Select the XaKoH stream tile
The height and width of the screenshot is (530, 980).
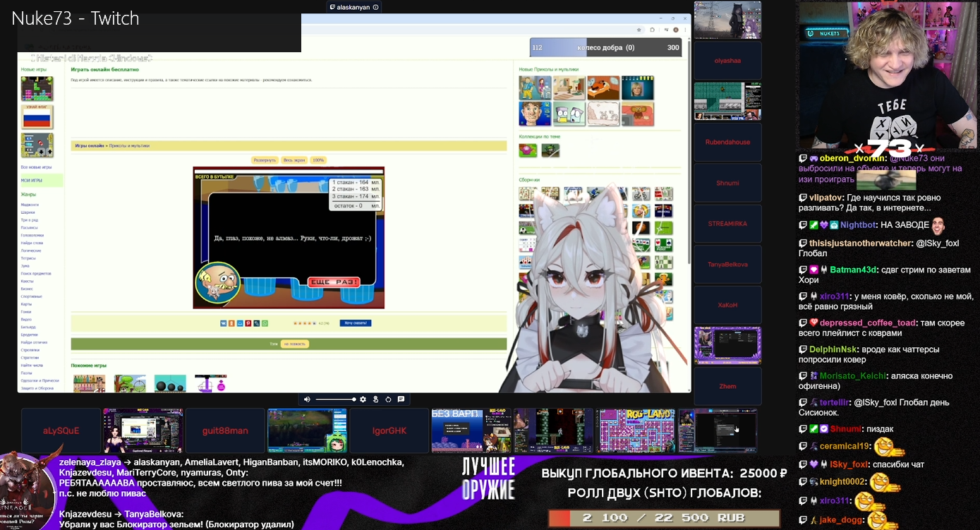pos(727,305)
